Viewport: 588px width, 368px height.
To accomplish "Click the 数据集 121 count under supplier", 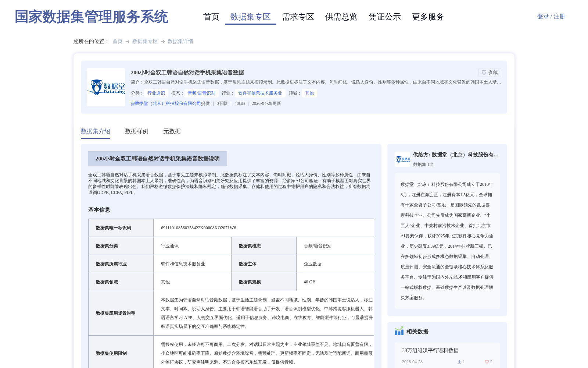I will [423, 164].
